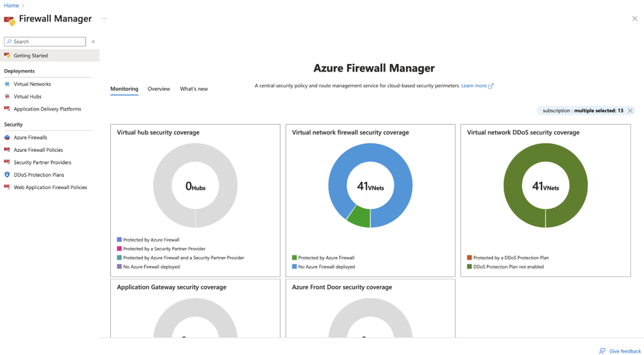Click teal Azure Firewall and Security Partner swatch
The image size is (644, 355).
[119, 258]
